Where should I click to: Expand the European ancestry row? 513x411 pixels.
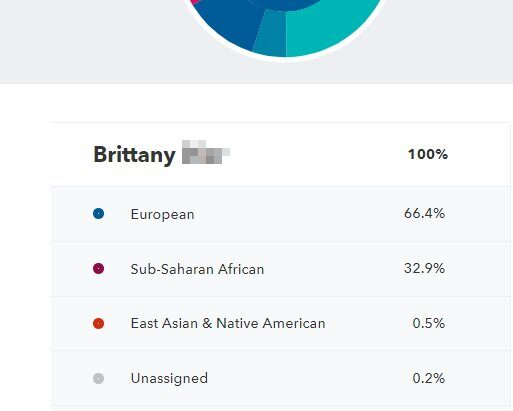pyautogui.click(x=281, y=214)
